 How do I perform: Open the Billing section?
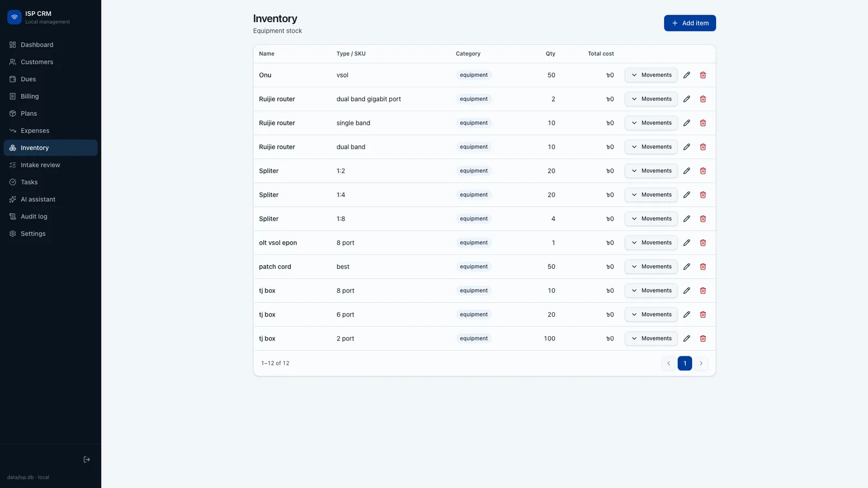point(50,96)
